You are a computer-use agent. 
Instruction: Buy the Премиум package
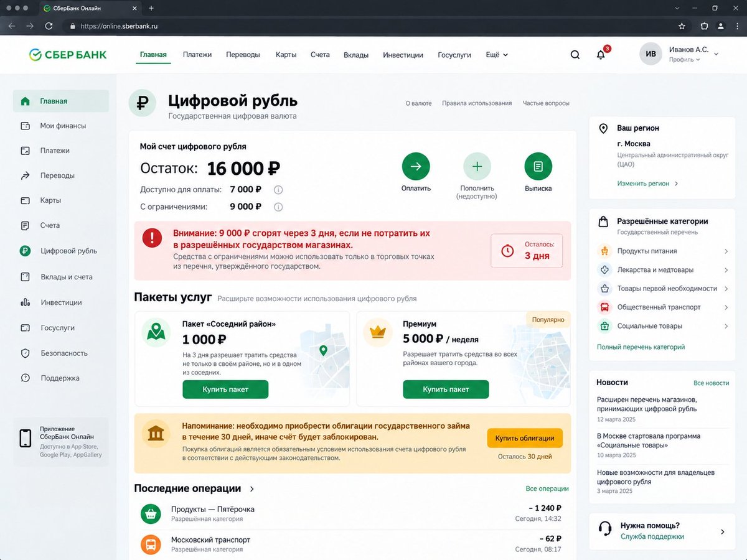[x=446, y=390]
